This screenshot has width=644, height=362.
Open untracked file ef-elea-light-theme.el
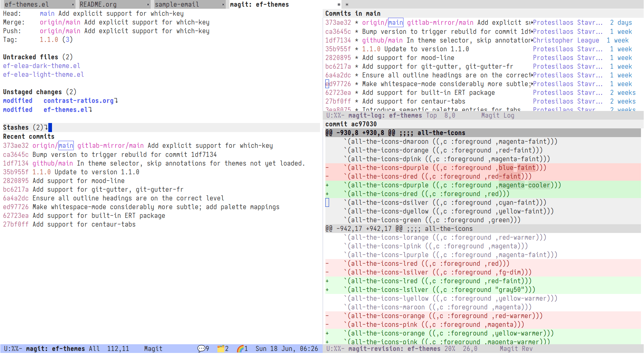44,74
